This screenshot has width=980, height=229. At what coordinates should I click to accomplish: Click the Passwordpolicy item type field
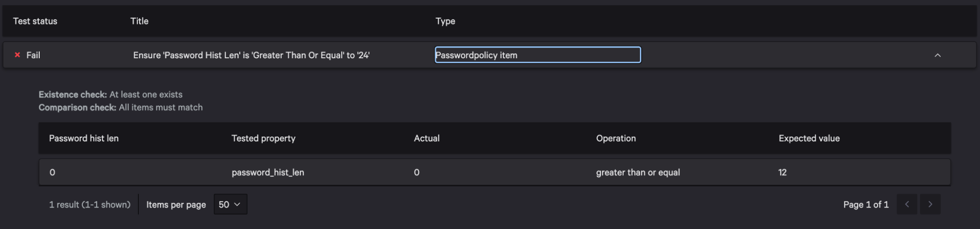click(x=537, y=55)
